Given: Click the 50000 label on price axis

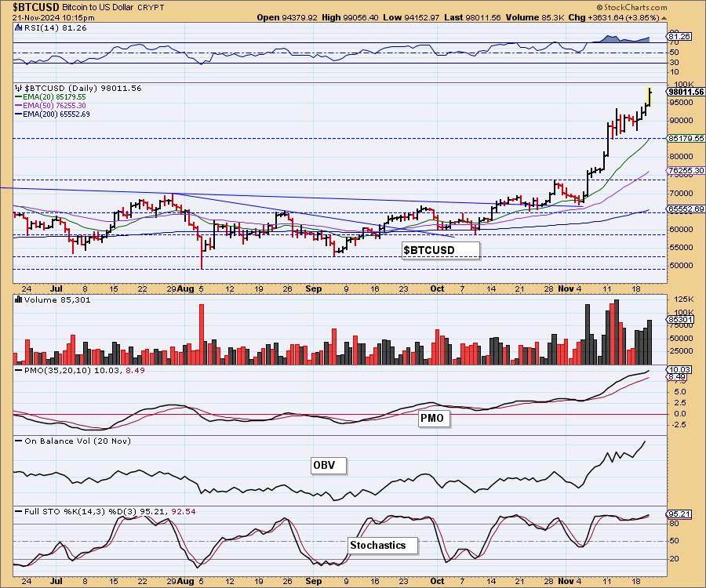Looking at the screenshot, I should point(681,266).
